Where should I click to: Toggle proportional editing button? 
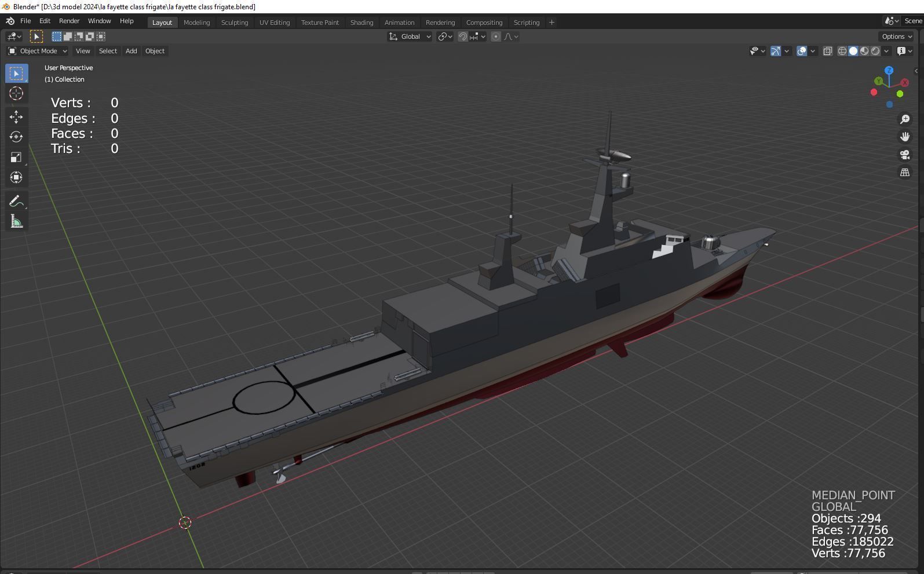[496, 36]
